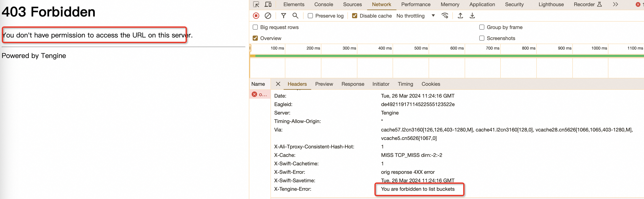Click the Server value Tengine
Image resolution: width=644 pixels, height=199 pixels.
pyautogui.click(x=390, y=113)
